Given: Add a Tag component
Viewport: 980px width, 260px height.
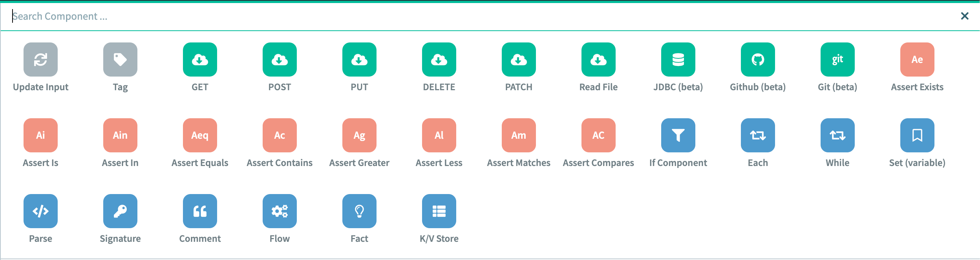Looking at the screenshot, I should 120,60.
